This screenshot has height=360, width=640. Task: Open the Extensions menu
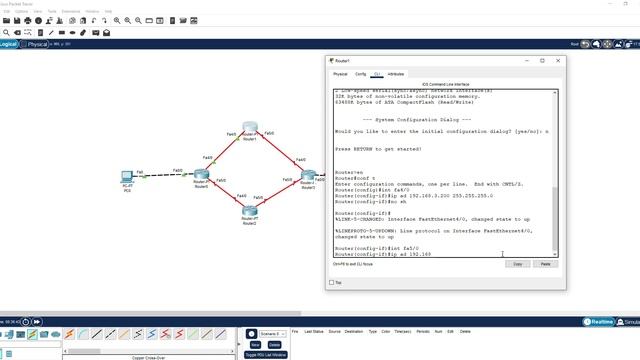click(x=71, y=11)
